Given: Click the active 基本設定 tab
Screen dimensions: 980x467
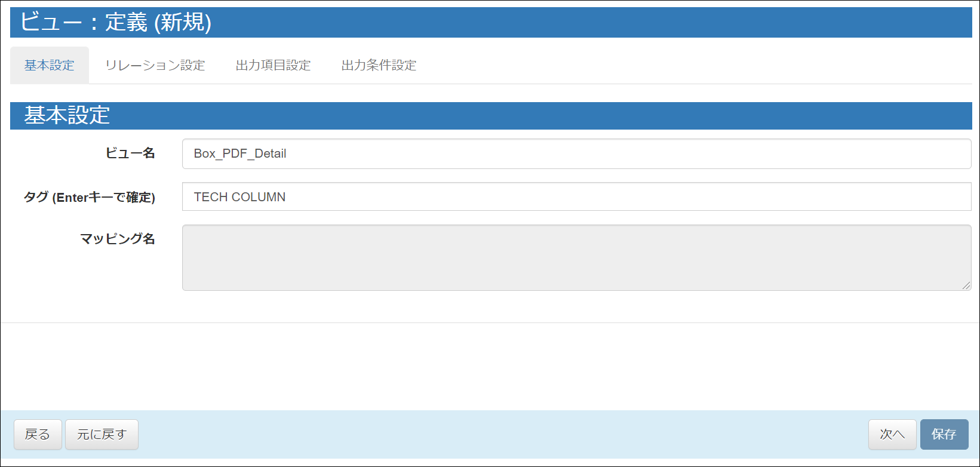Looking at the screenshot, I should click(x=50, y=65).
